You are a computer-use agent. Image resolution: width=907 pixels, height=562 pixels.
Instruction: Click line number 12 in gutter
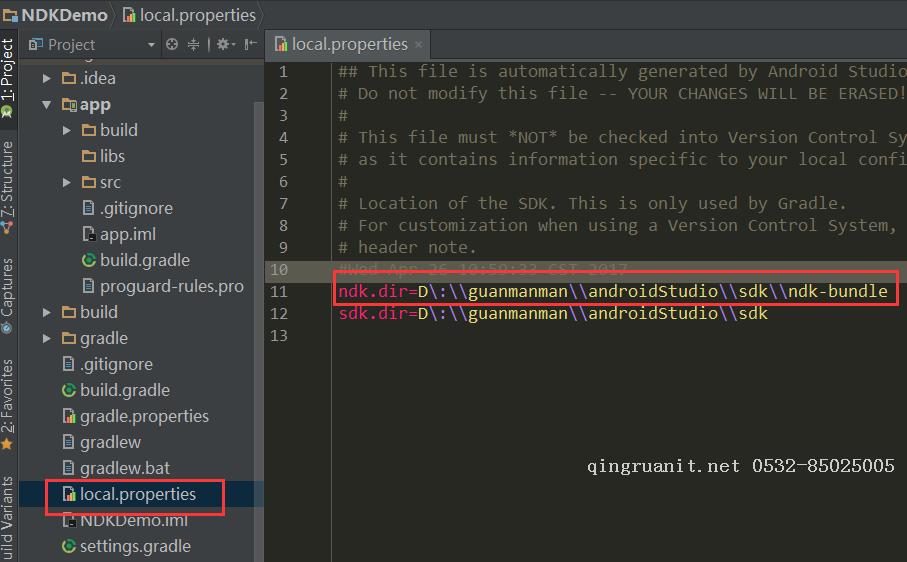[x=279, y=314]
